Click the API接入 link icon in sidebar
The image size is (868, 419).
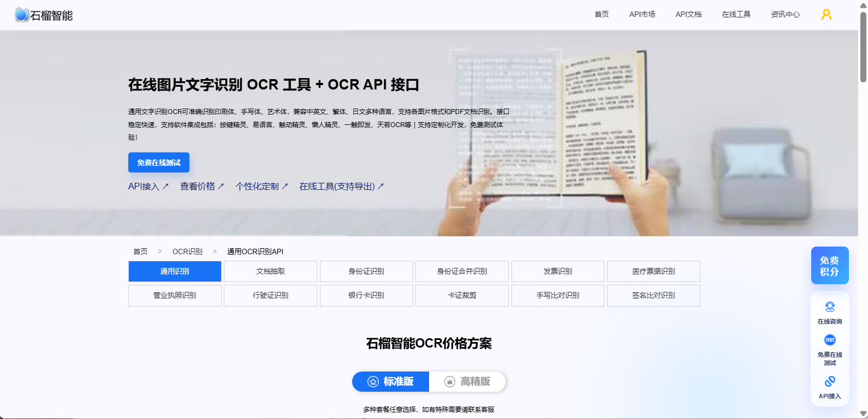(x=830, y=381)
